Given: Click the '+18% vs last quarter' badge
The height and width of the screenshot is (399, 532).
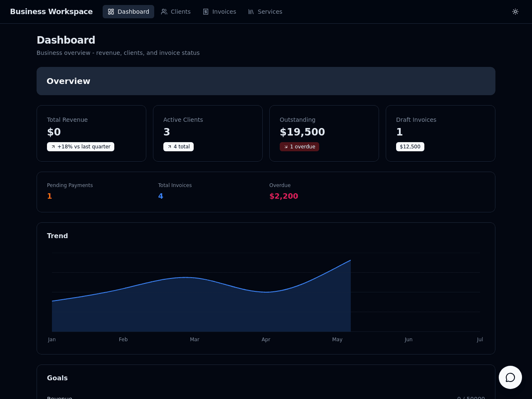Looking at the screenshot, I should pos(81,147).
